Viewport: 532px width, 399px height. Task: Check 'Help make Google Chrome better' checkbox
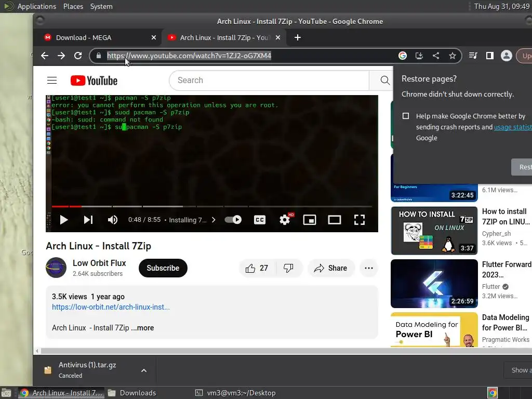[406, 116]
